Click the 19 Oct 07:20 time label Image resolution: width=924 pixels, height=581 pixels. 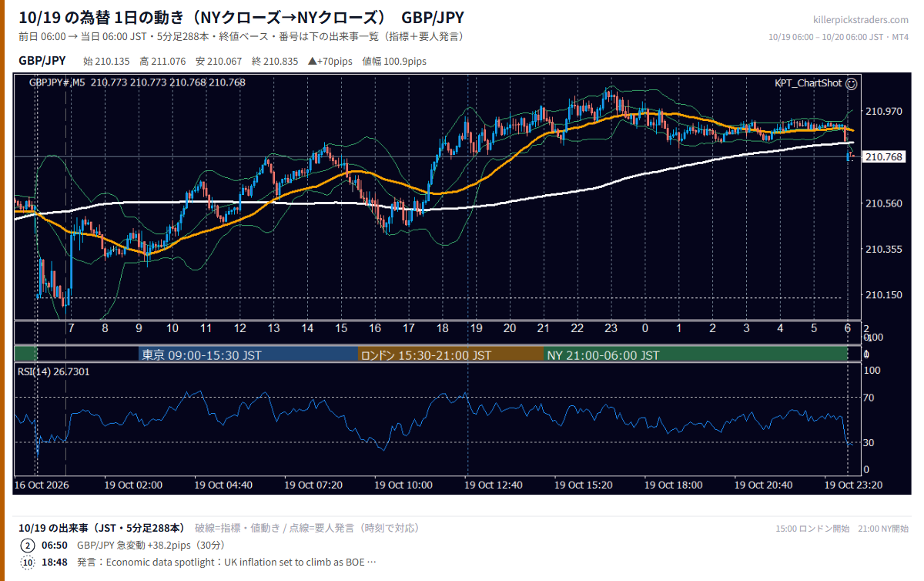[313, 485]
